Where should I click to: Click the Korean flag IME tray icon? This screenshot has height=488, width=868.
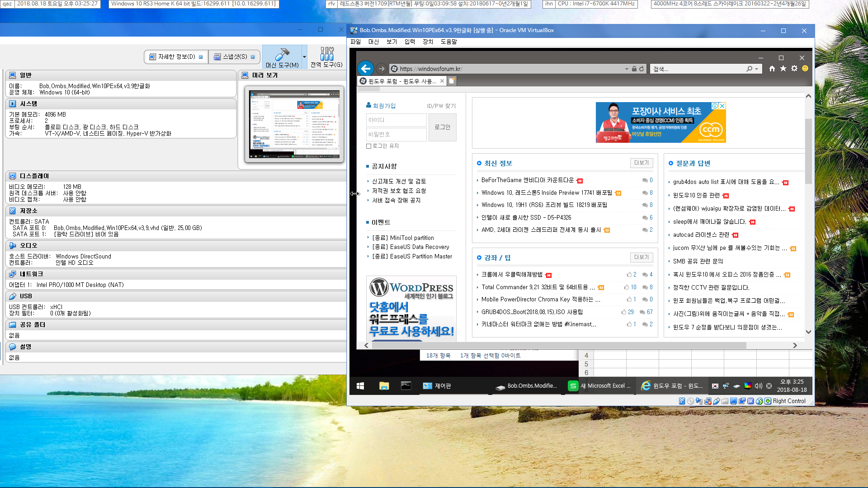coord(715,386)
